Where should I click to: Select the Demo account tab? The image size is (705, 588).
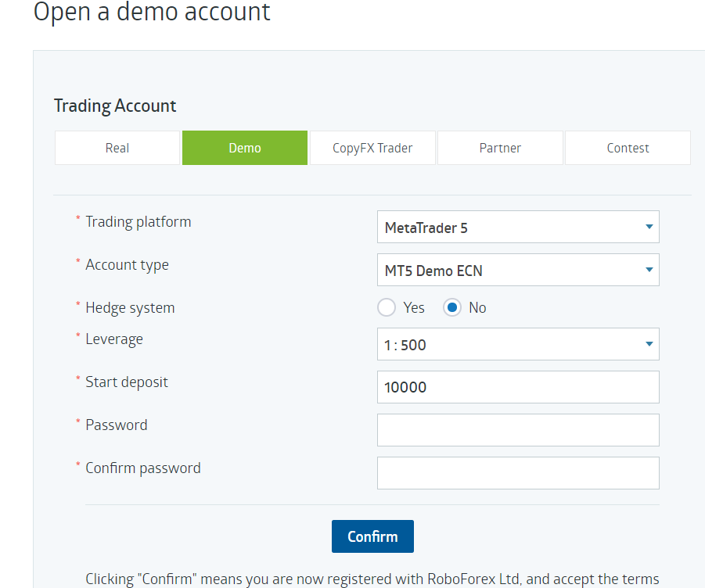[x=245, y=148]
